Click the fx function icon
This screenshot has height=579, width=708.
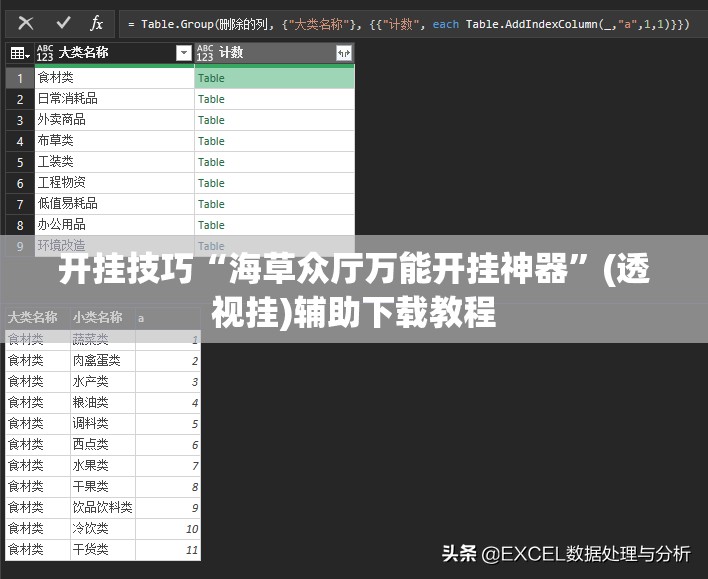pos(96,23)
